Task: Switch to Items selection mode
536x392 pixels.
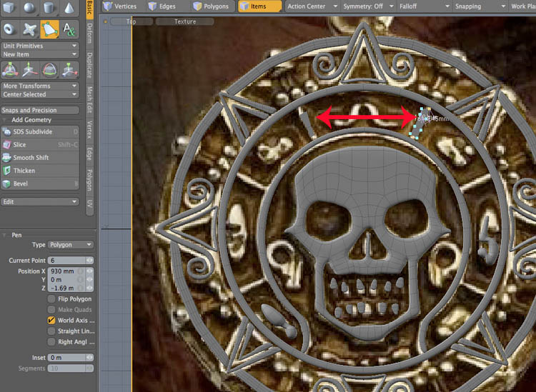Action: pos(260,6)
